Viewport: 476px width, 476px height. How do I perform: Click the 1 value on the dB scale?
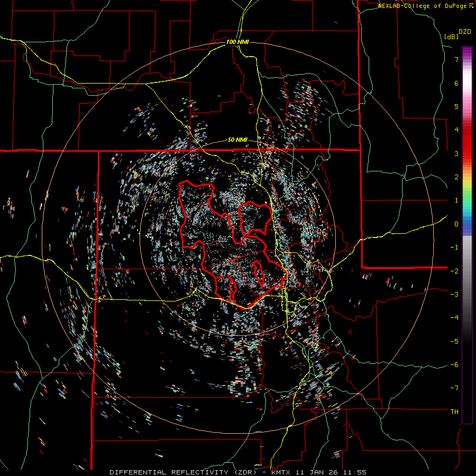[456, 200]
